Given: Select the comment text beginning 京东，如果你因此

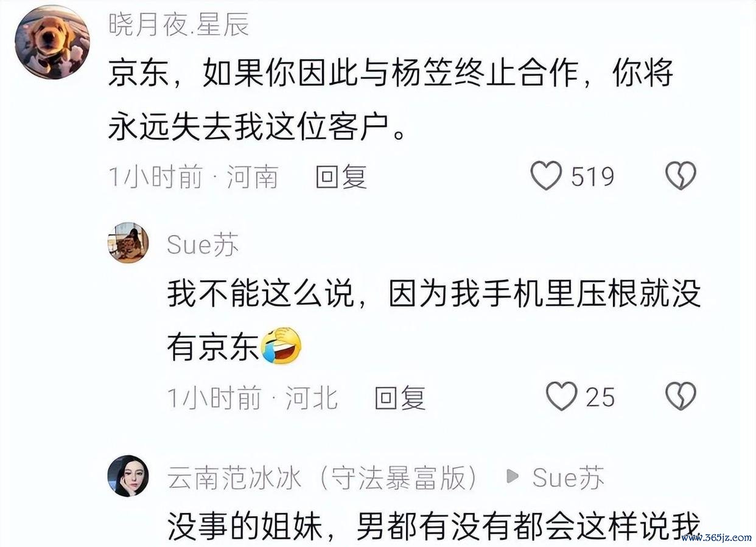Looking at the screenshot, I should click(x=391, y=101).
